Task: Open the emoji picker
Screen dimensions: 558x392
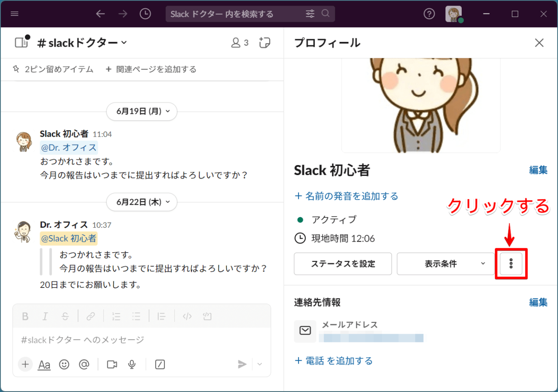Action: pyautogui.click(x=64, y=364)
